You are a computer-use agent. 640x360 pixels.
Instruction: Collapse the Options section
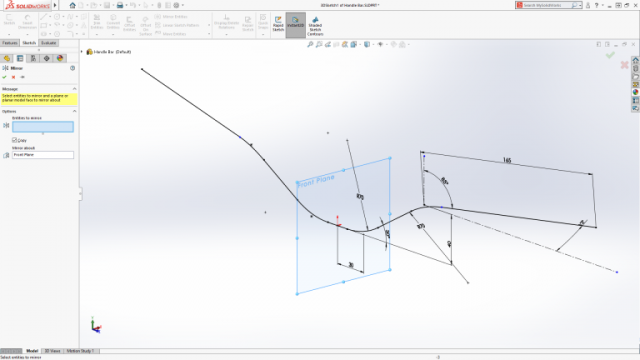pos(74,111)
